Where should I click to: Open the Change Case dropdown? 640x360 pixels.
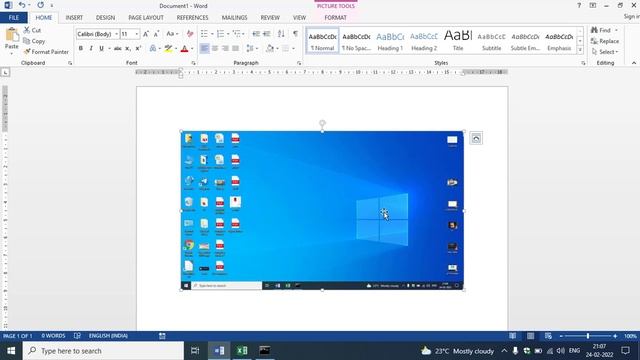pyautogui.click(x=172, y=34)
